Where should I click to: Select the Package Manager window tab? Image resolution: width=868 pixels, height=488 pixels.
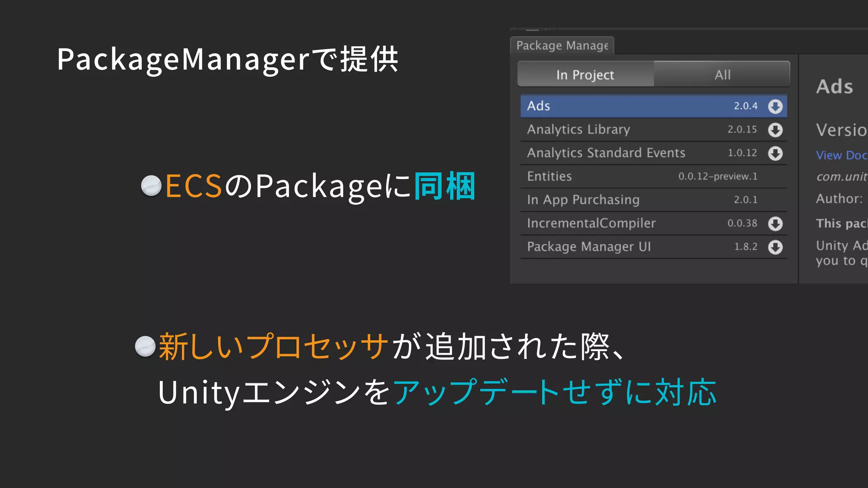pos(562,45)
